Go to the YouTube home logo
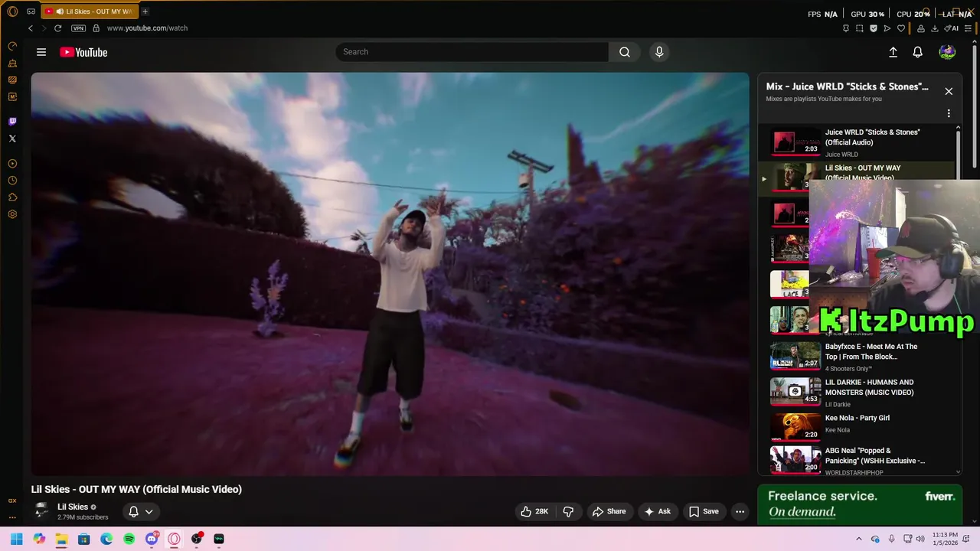Screen dimensions: 980x551 tap(83, 52)
